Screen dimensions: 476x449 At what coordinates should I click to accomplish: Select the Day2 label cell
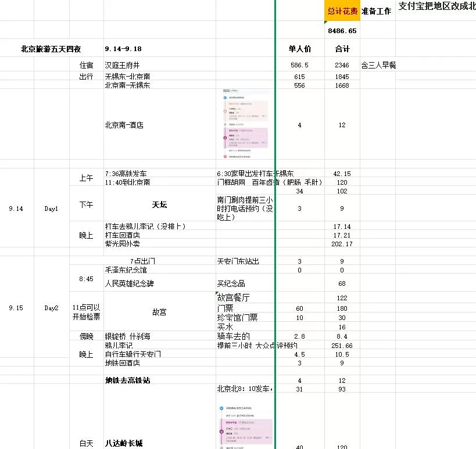(x=51, y=308)
